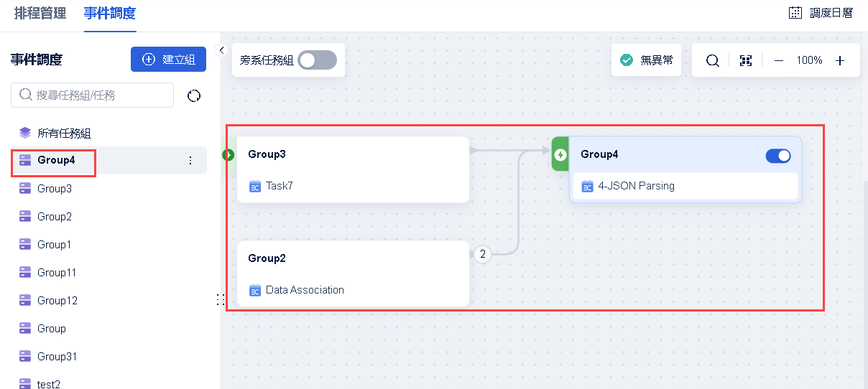Click the badge numbered 2 on Group2
The width and height of the screenshot is (868, 389).
coord(483,254)
